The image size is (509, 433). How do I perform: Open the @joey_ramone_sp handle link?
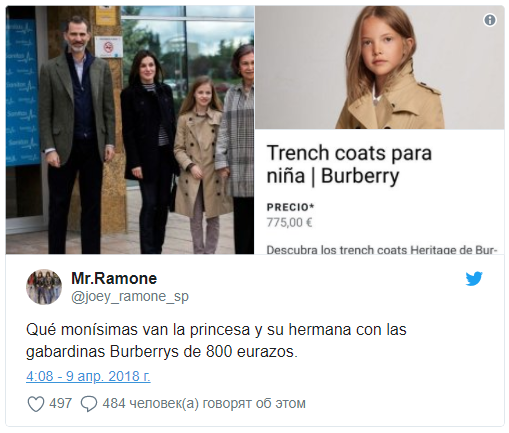click(x=130, y=296)
